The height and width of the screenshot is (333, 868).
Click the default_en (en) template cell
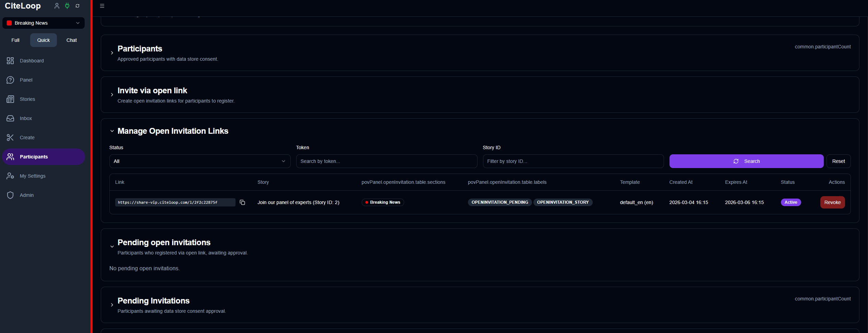click(x=636, y=202)
